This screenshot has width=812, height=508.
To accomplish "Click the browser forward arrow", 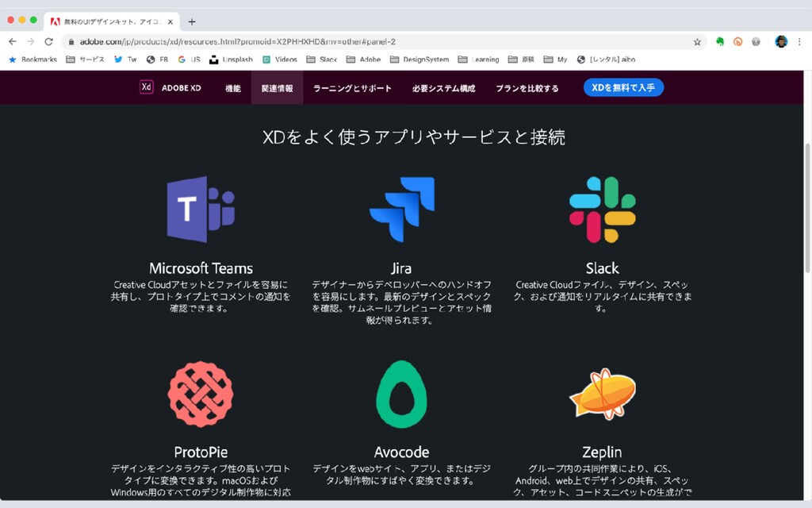I will pyautogui.click(x=31, y=41).
